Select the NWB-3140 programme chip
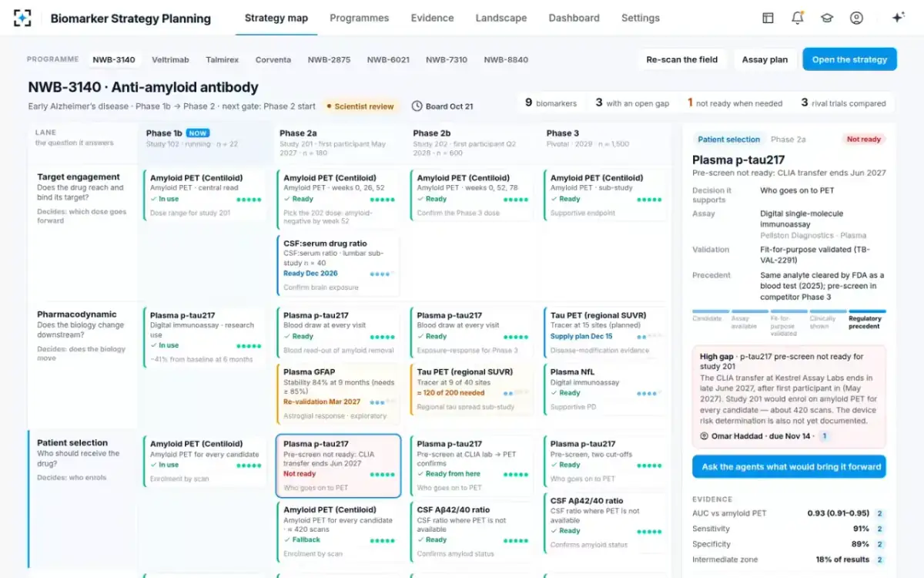924x578 pixels. (x=114, y=59)
